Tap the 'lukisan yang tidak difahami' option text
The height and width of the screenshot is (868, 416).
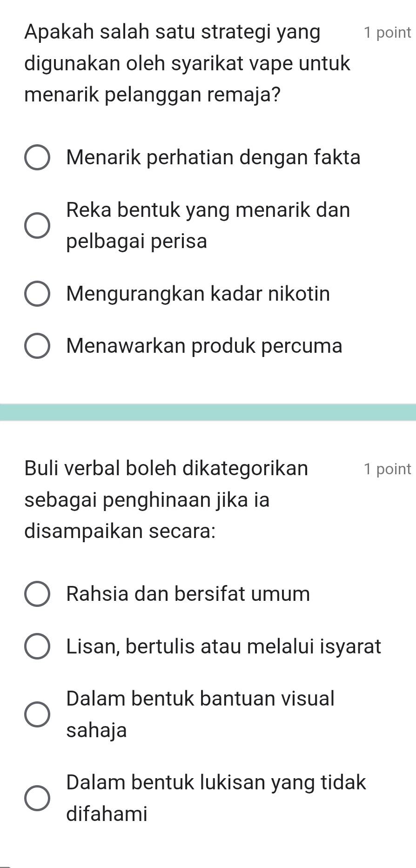217,798
